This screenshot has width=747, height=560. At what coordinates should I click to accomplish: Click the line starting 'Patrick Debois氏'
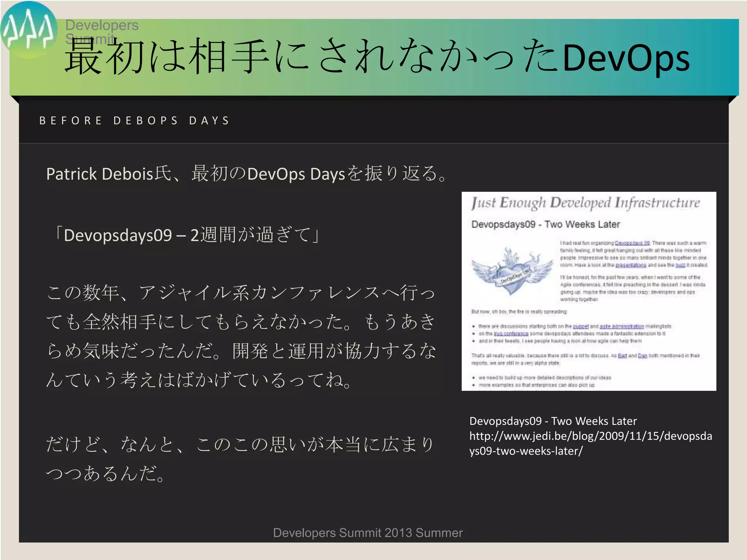tap(247, 174)
